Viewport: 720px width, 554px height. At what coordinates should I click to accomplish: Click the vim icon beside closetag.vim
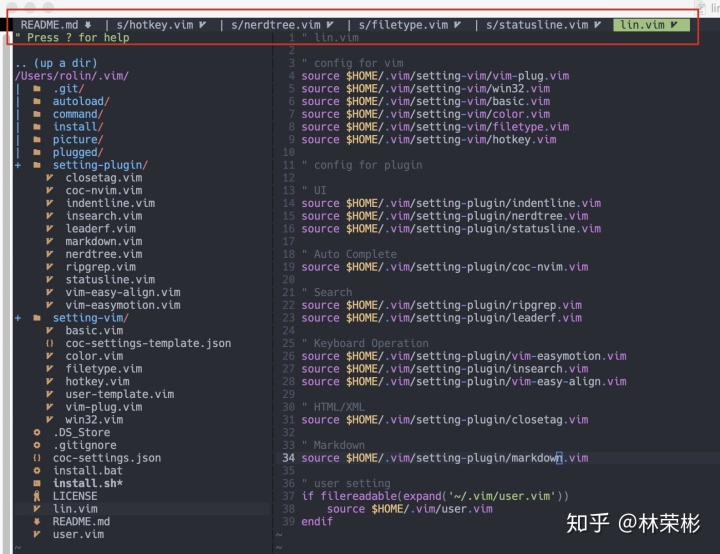click(50, 178)
